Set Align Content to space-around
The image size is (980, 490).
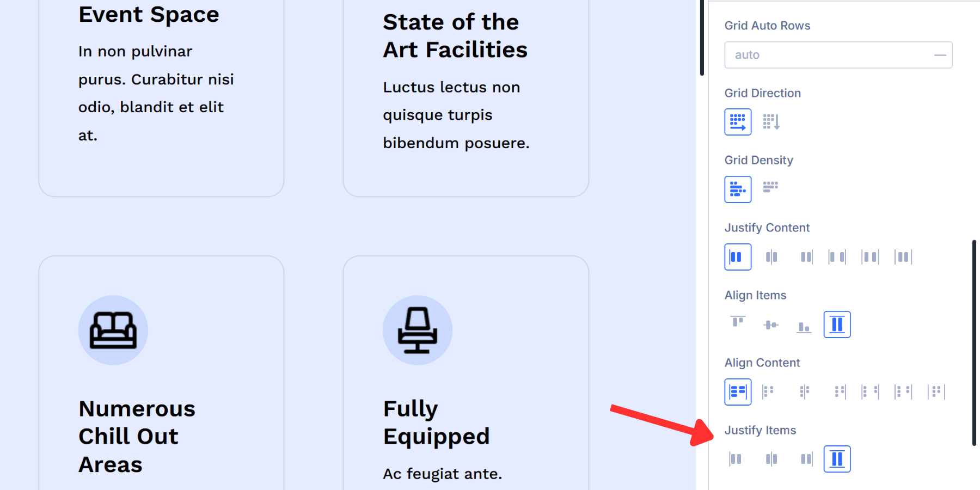point(903,391)
